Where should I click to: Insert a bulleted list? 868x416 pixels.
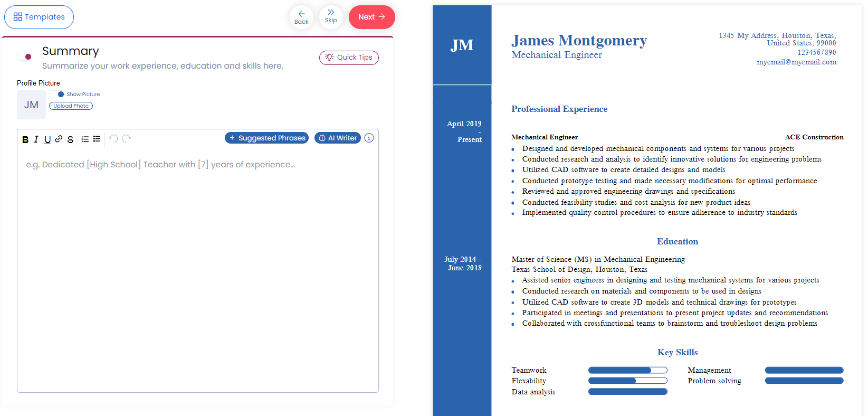pyautogui.click(x=97, y=139)
